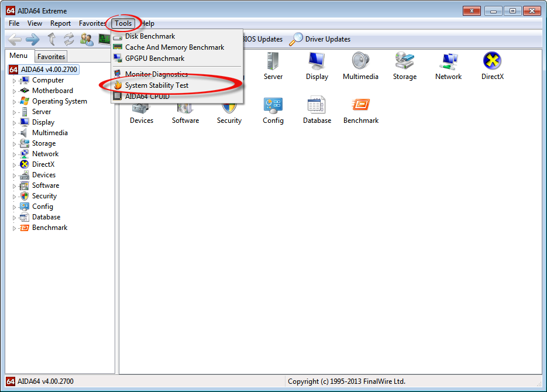Open the Benchmark icon in main pane
547x392 pixels.
coord(361,110)
